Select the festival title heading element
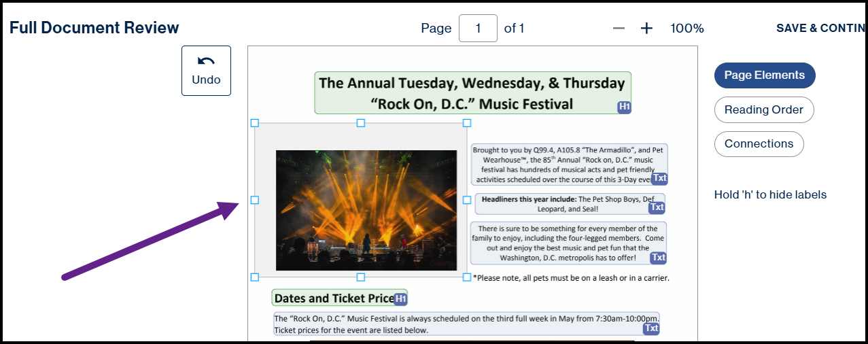 tap(472, 93)
